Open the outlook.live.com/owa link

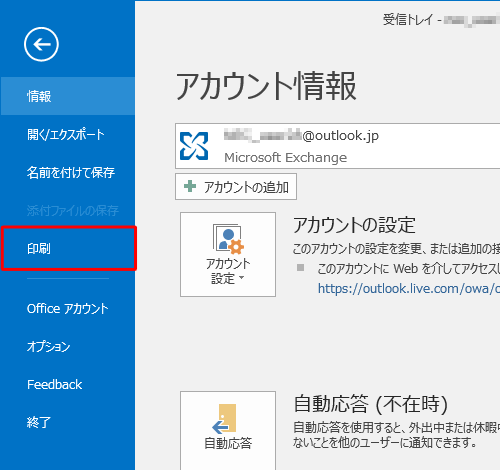[x=409, y=289]
